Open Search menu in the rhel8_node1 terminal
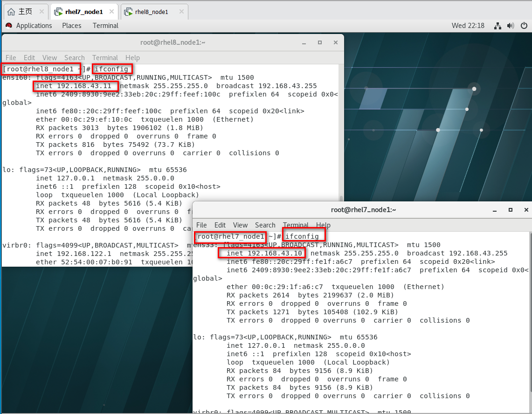The width and height of the screenshot is (532, 414). tap(74, 58)
